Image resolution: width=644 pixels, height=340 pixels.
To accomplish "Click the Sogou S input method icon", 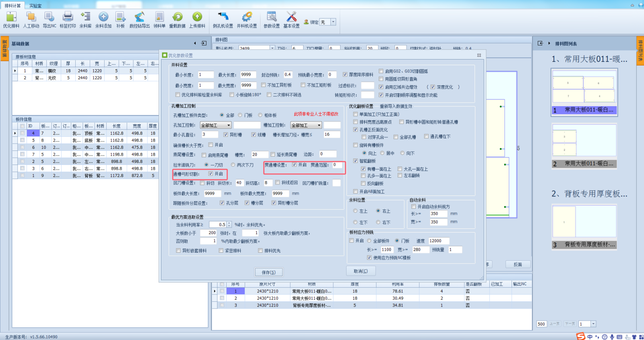I will click(x=580, y=336).
